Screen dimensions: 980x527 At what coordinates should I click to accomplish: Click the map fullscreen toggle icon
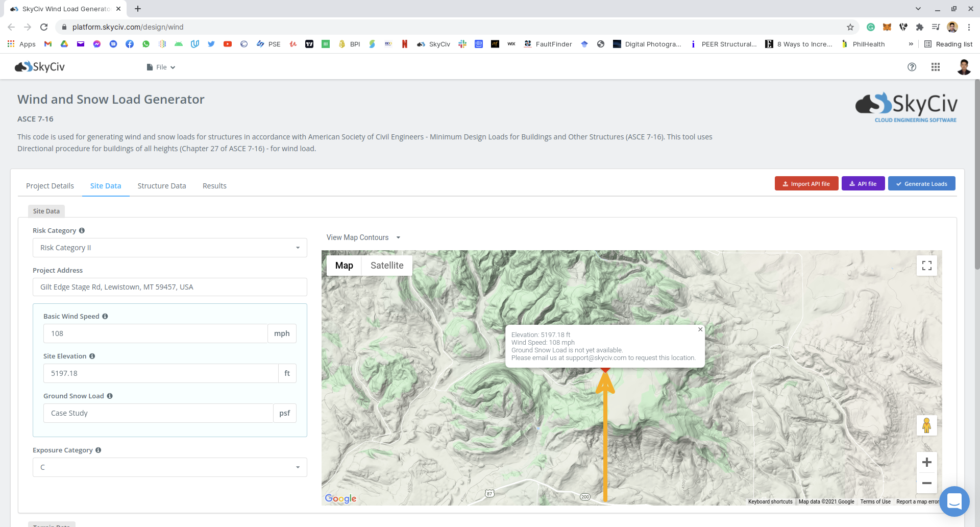pyautogui.click(x=926, y=266)
